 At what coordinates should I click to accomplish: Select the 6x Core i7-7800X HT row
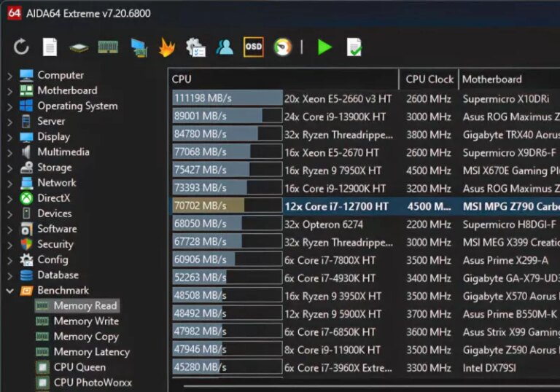click(365, 260)
